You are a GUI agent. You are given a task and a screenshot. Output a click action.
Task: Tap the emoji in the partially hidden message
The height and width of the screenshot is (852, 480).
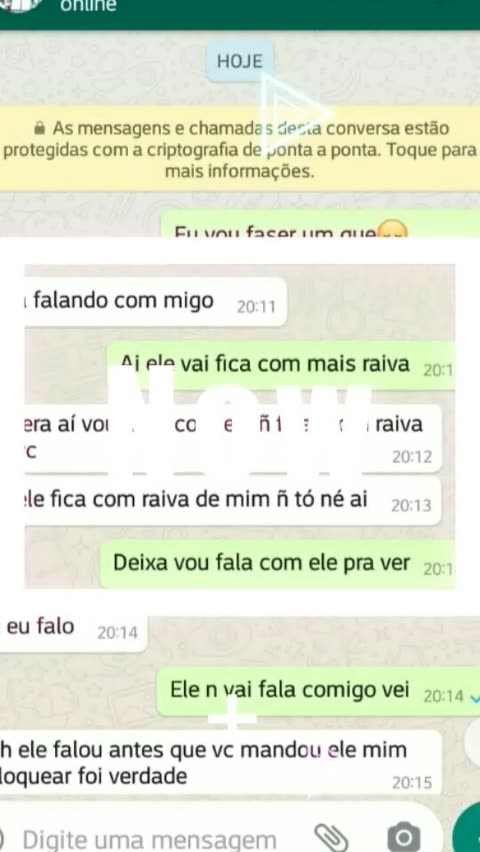tap(391, 230)
